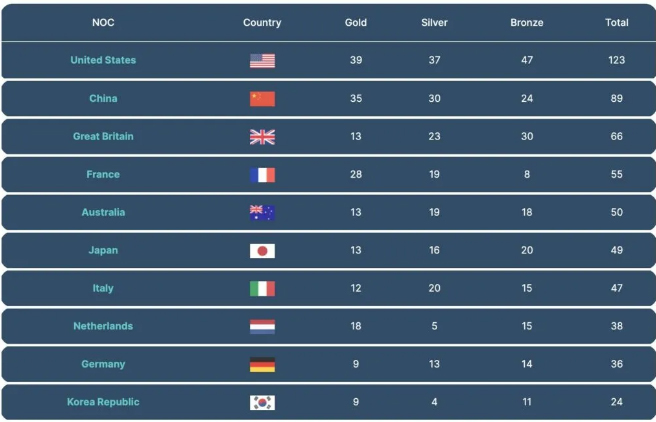Click the Great Britain flag icon
This screenshot has width=656, height=422.
click(262, 137)
